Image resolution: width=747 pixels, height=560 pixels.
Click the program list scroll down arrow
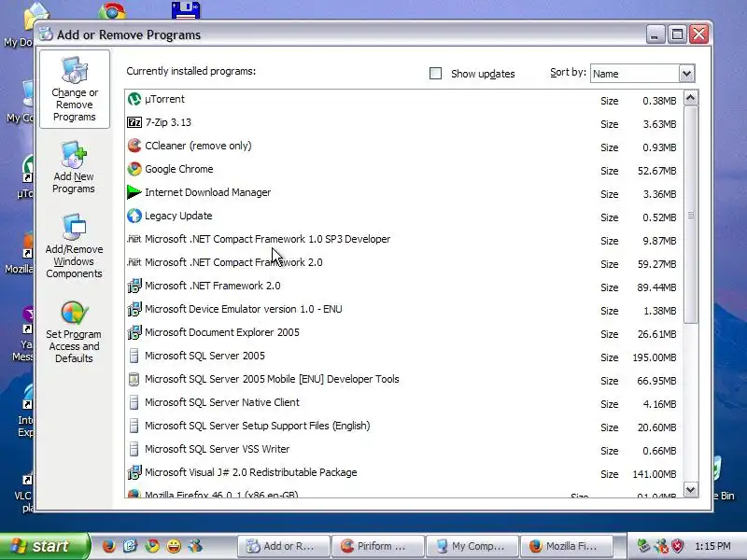pos(691,489)
